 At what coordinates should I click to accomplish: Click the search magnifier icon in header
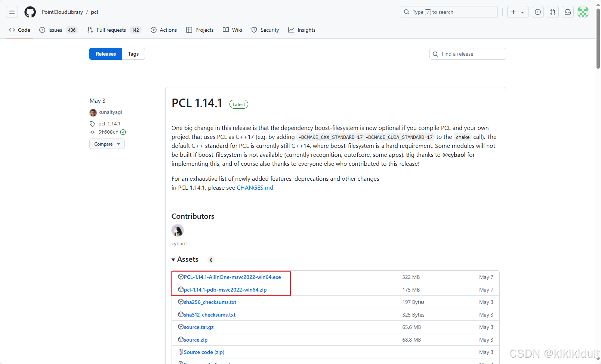(407, 12)
